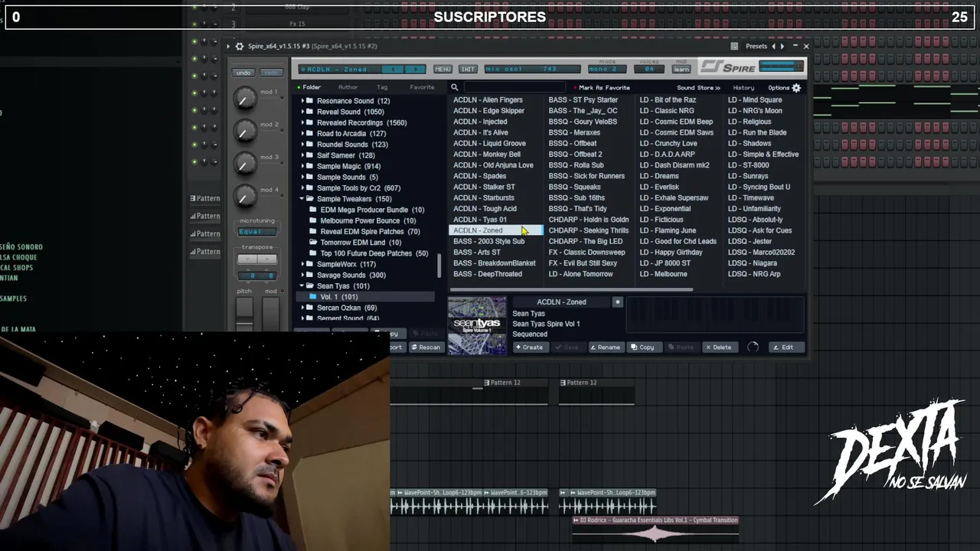Open the Sound Store link
The height and width of the screenshot is (551, 980).
[698, 88]
